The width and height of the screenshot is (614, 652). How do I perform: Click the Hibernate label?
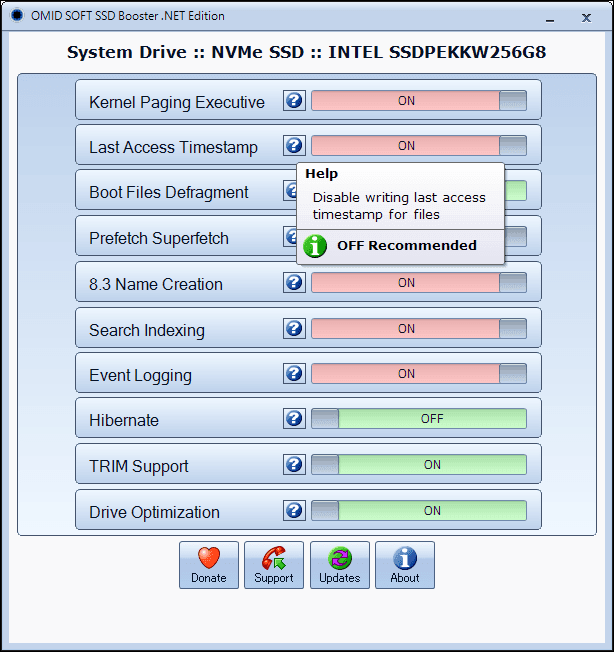click(124, 420)
